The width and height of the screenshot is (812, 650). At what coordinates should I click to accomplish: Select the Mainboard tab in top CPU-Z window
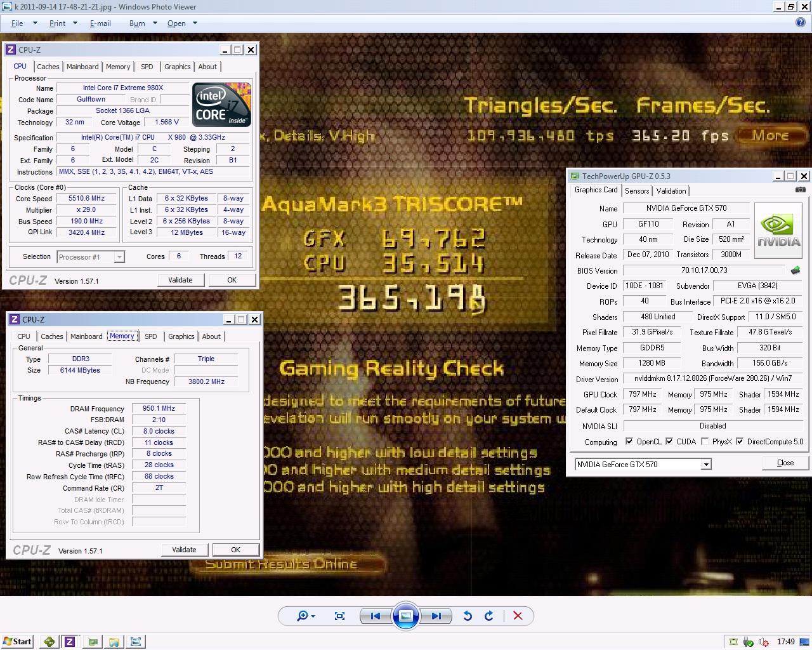coord(82,67)
